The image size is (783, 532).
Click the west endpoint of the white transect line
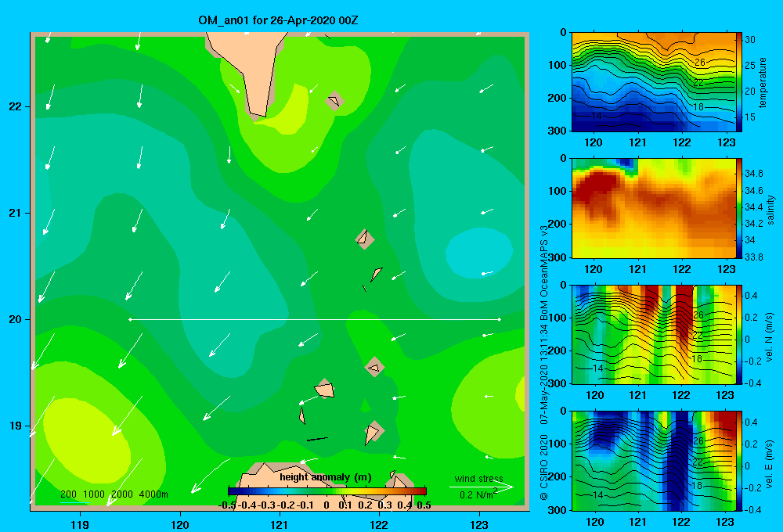click(x=130, y=319)
